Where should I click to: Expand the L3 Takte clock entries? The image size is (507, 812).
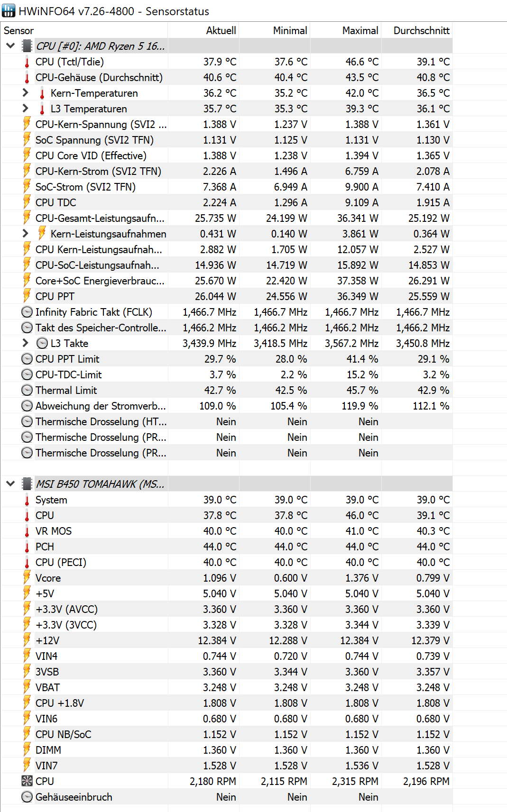point(26,343)
